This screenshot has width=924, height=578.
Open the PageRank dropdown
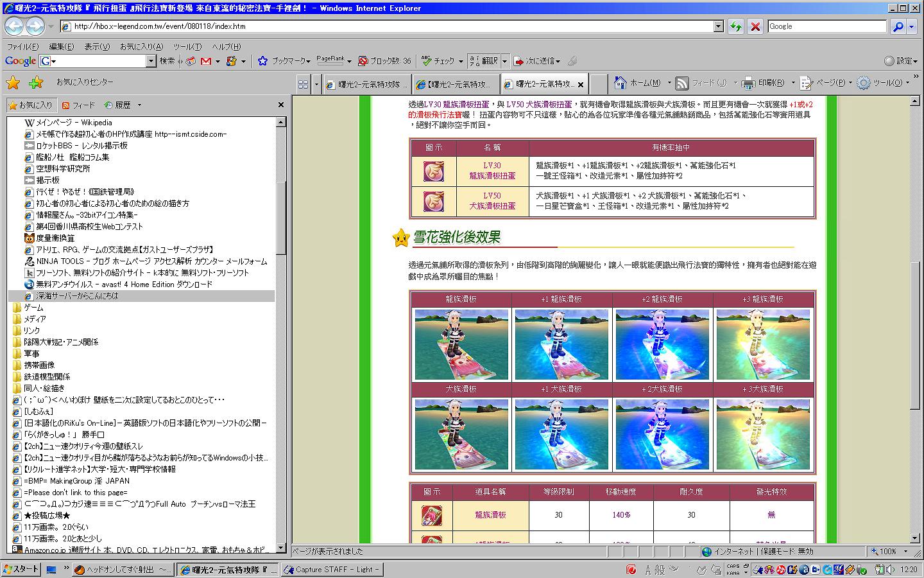(x=349, y=62)
